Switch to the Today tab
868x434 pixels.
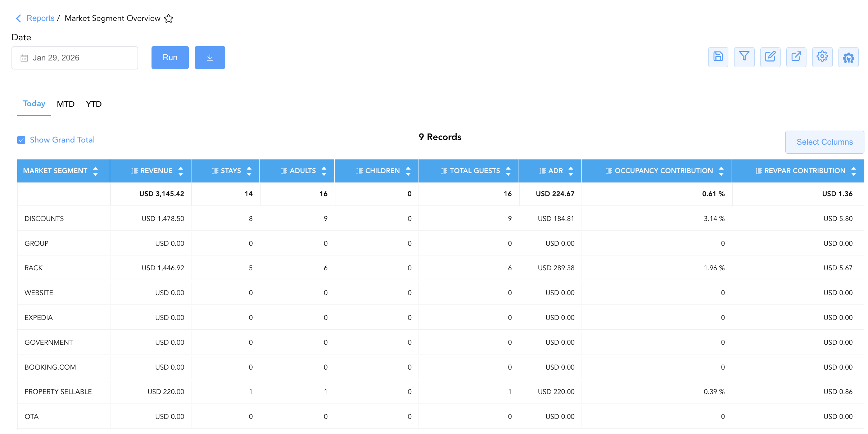(34, 104)
